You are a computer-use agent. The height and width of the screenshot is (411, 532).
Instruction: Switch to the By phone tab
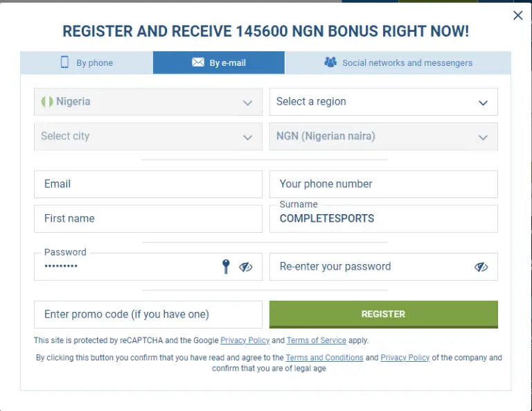(87, 62)
